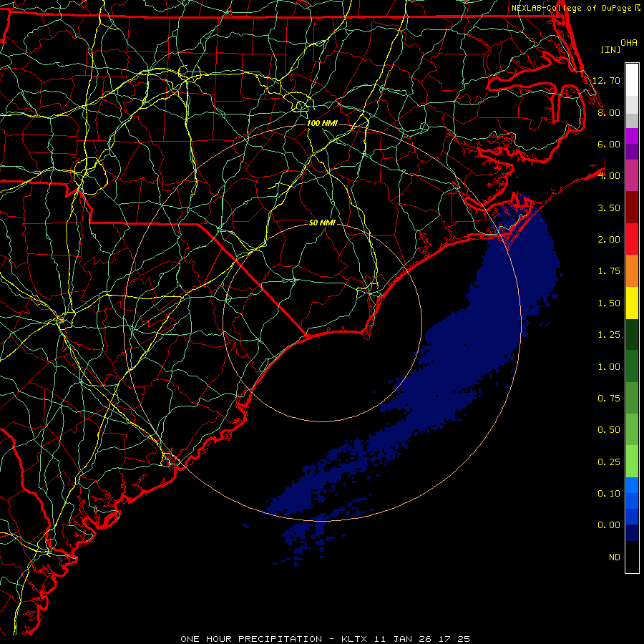Click the ND no-data label
644x644 pixels.
coord(615,557)
